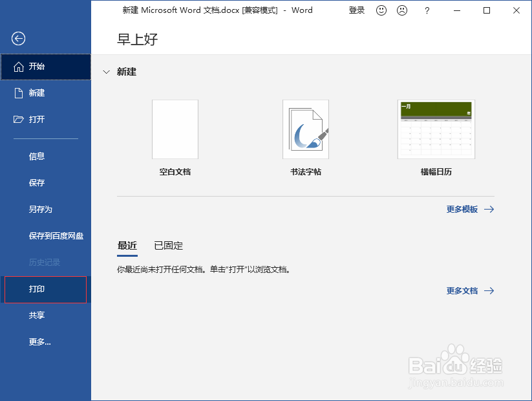Expand 更多... sidebar options

46,342
